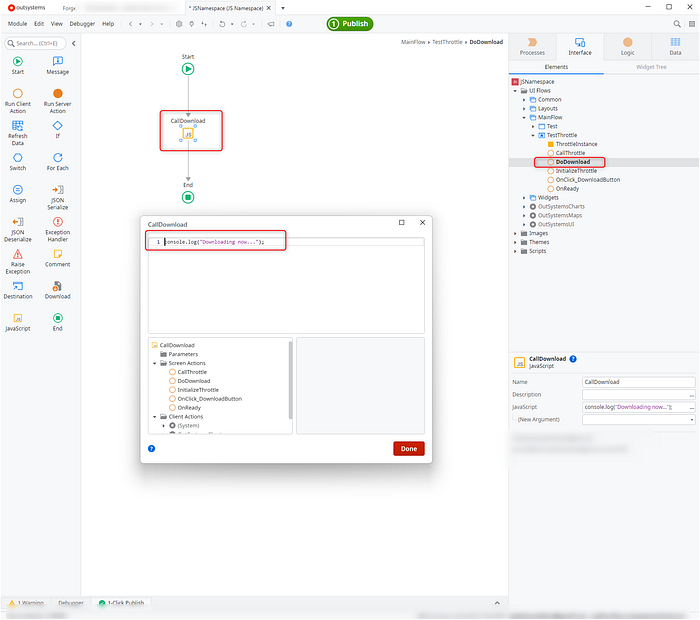The image size is (700, 620).
Task: Select DoDownload in the elements tree
Action: pos(573,162)
